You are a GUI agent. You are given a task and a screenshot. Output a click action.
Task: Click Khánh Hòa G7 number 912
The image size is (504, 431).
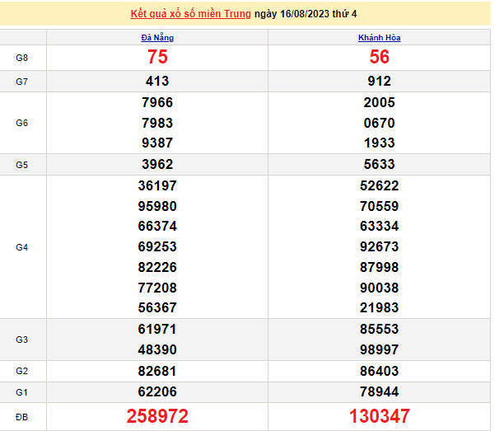380,82
